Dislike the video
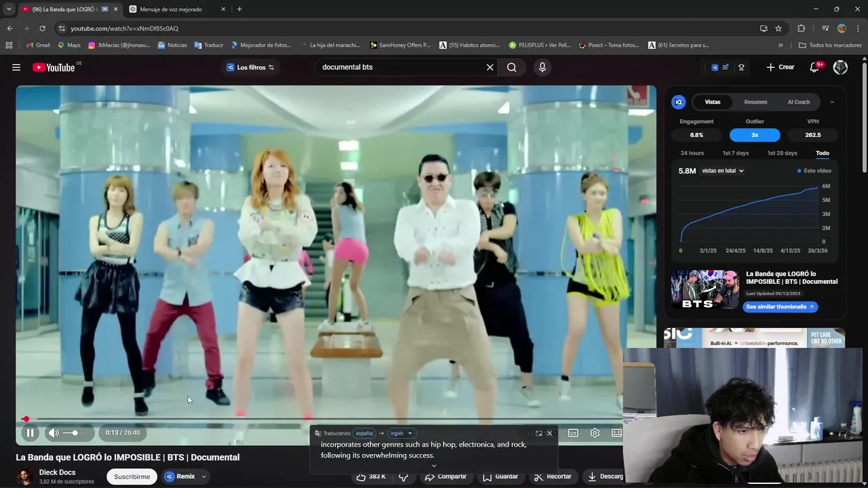 pos(403,476)
